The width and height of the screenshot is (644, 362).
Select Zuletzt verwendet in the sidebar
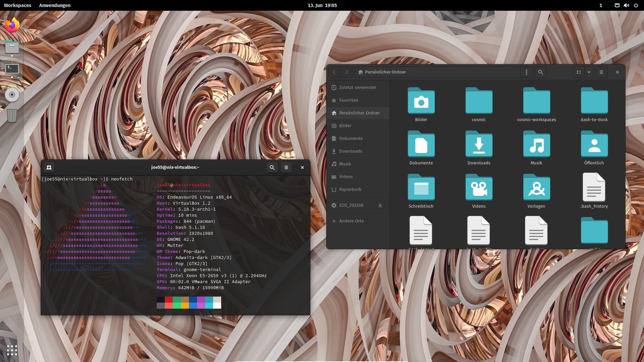click(358, 88)
